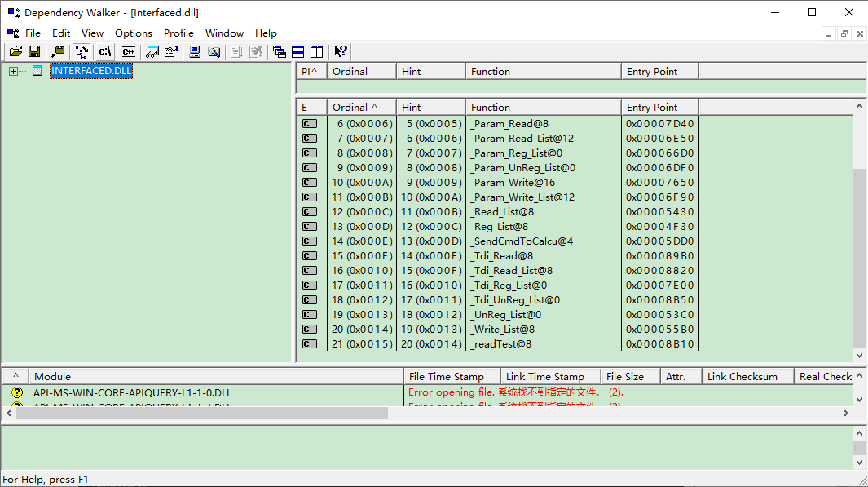Click the Copy toolbar icon
Image resolution: width=868 pixels, height=487 pixels.
pyautogui.click(x=58, y=51)
